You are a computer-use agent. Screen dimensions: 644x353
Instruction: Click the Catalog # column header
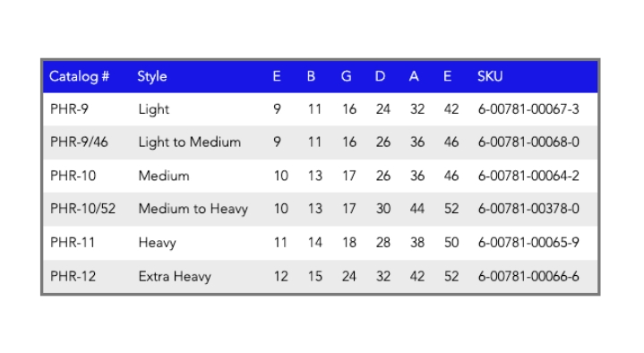point(79,76)
